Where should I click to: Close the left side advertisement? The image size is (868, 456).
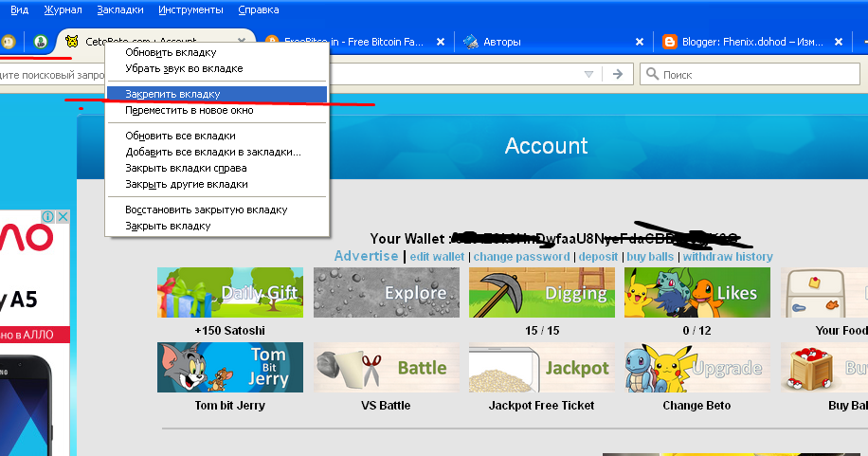[x=63, y=217]
